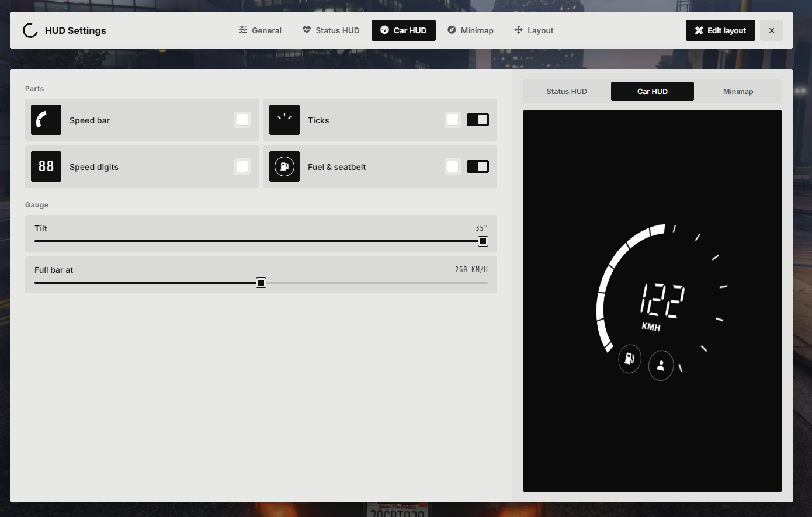Click the "HUD Settings" title text

[75, 30]
